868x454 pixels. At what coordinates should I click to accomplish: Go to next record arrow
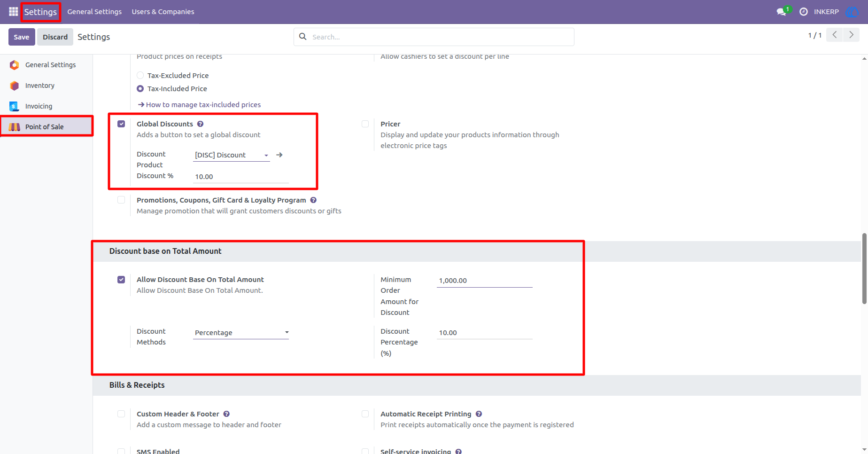(x=851, y=35)
